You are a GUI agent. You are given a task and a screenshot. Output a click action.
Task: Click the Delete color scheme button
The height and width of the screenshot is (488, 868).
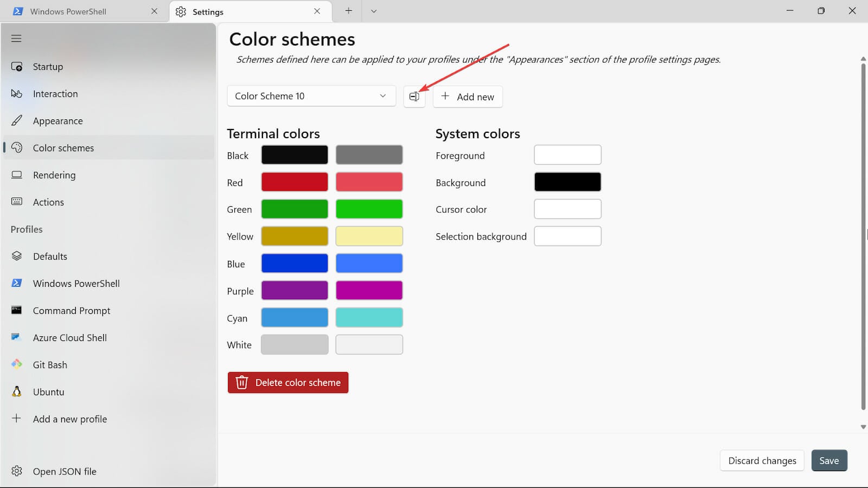(288, 382)
